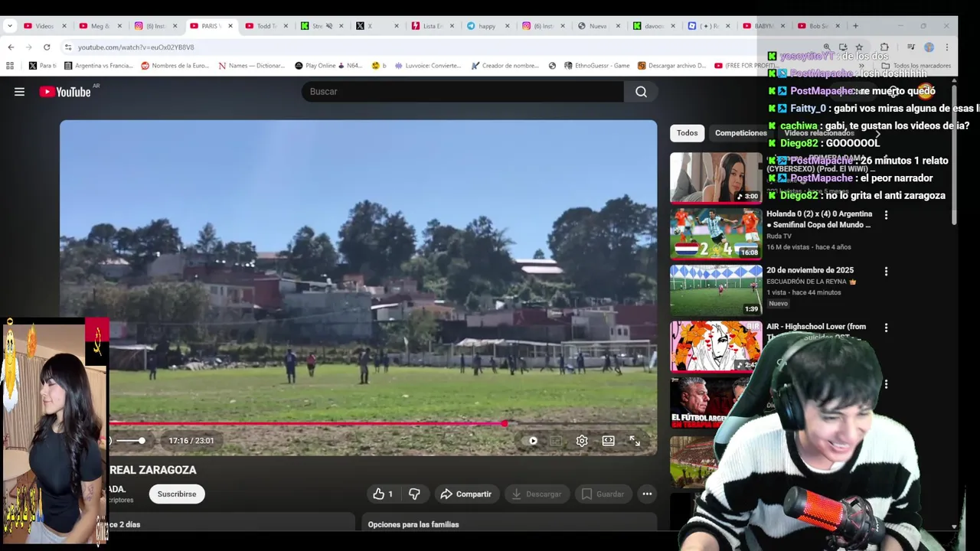Screen dimensions: 980x551
Task: Open the browser apps grid shortcut
Action: tap(10, 66)
